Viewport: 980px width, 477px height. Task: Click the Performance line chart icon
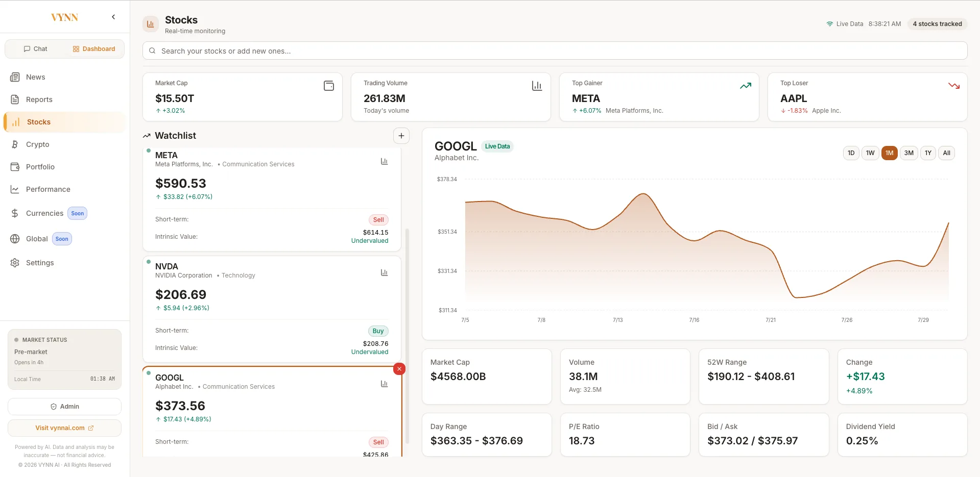(15, 189)
